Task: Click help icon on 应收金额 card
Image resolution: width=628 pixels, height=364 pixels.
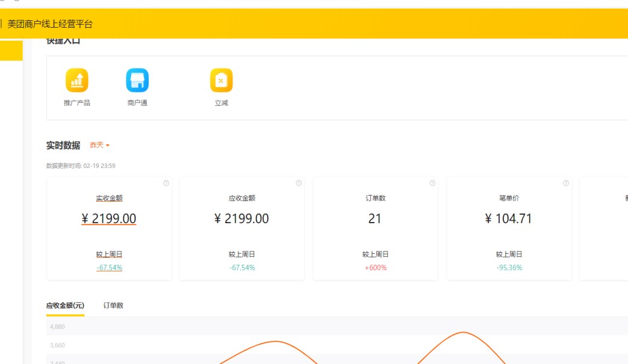Action: pyautogui.click(x=299, y=183)
